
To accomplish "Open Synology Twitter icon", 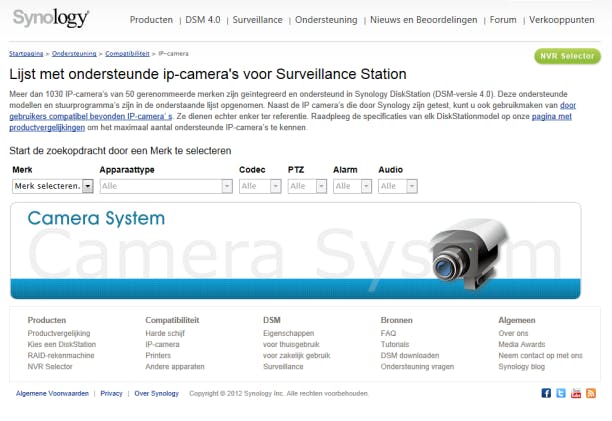I will point(561,394).
